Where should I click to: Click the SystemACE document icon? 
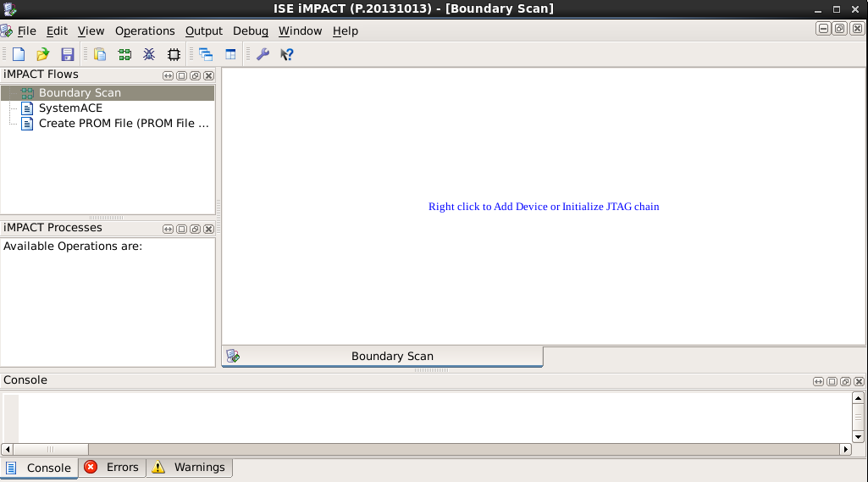pos(26,108)
